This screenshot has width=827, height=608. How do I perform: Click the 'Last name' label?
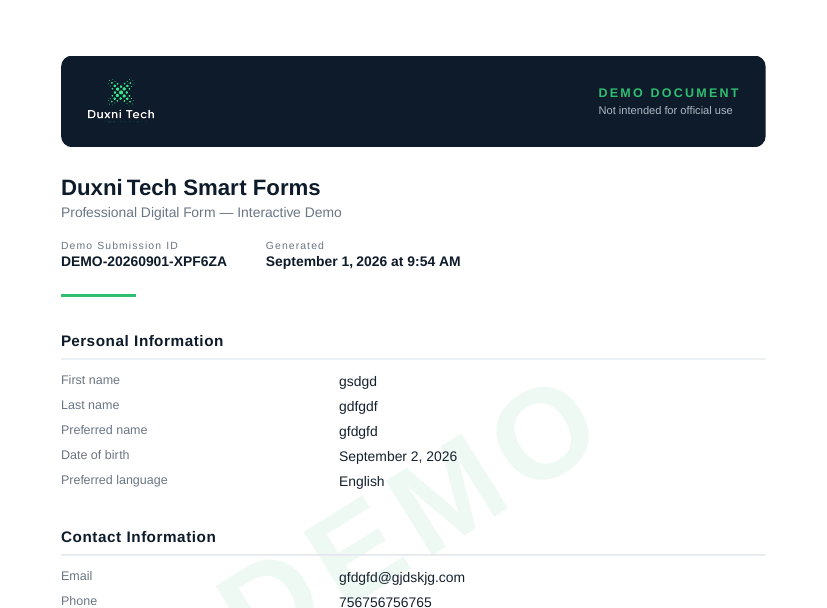(90, 405)
